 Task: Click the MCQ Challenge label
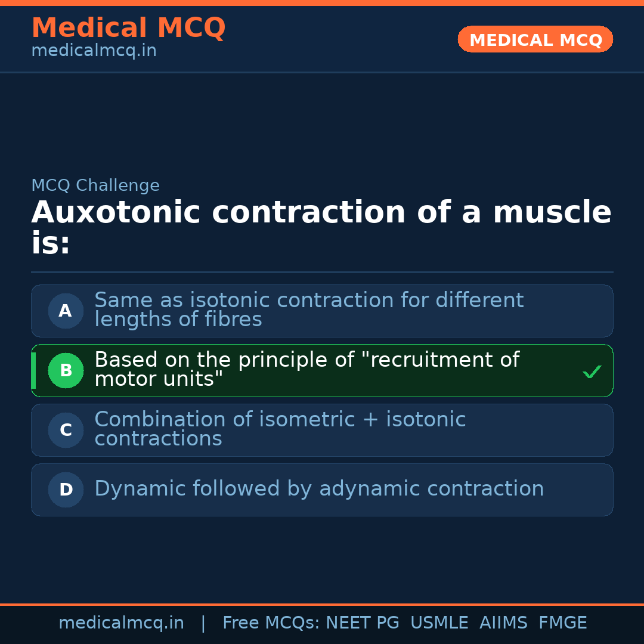(95, 185)
